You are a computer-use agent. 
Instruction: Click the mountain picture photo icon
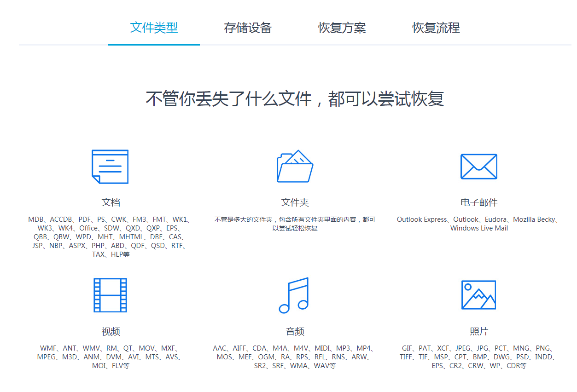(479, 295)
